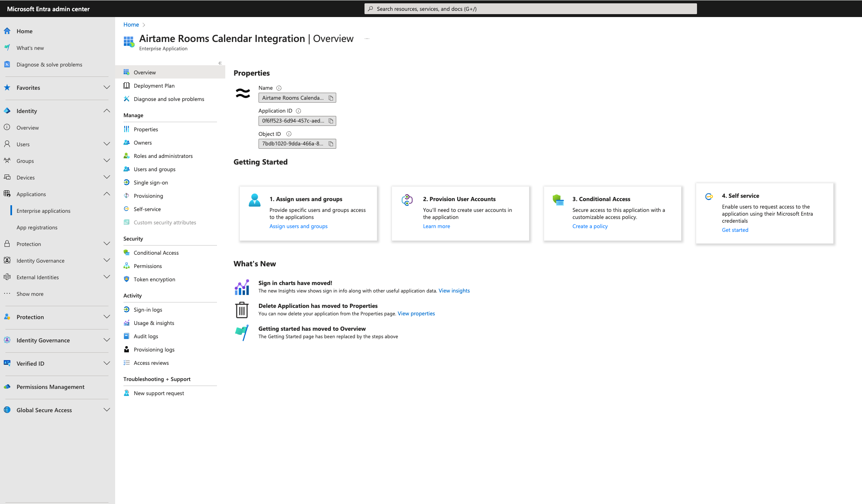Click the Home breadcrumb link
Viewport: 862px width, 504px height.
pyautogui.click(x=131, y=25)
